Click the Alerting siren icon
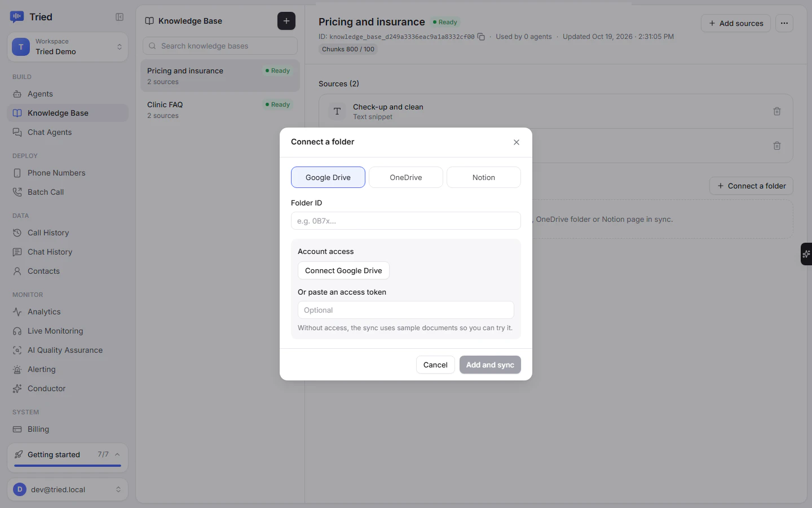 tap(17, 369)
